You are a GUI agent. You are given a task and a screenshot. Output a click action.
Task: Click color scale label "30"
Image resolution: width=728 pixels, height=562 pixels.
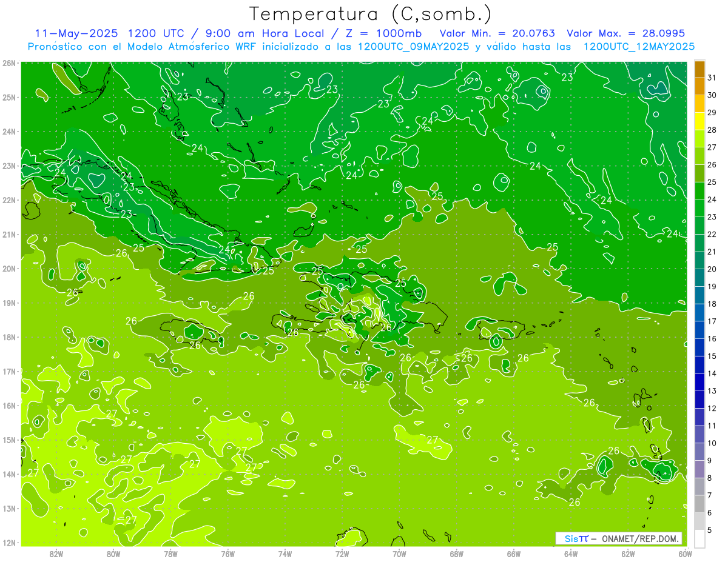click(x=712, y=95)
